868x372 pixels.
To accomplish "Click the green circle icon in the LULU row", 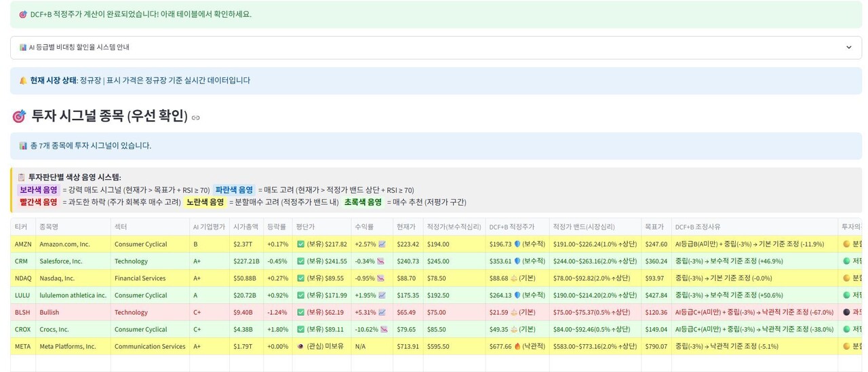I will [846, 295].
